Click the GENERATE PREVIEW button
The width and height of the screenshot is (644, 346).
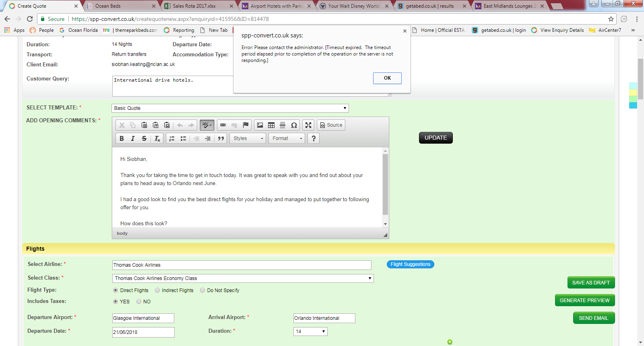[585, 301]
